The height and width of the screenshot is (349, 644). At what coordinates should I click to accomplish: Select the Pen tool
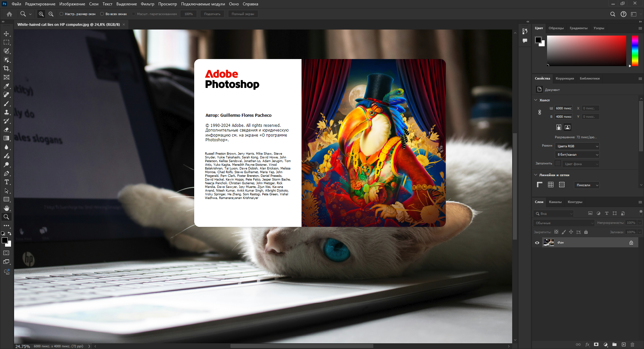pos(6,173)
